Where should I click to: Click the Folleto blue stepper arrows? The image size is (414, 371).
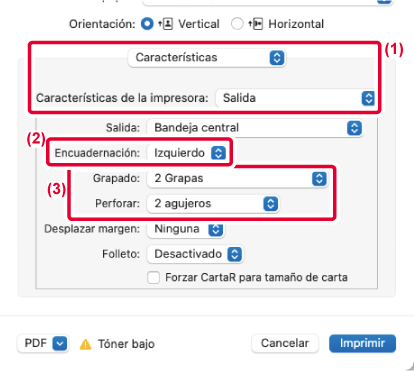pos(234,254)
